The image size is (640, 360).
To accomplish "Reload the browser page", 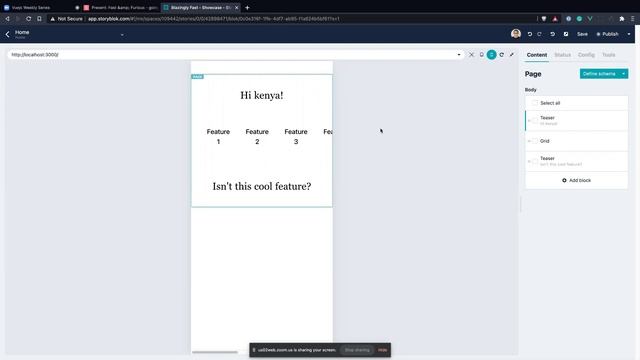I will [x=28, y=19].
